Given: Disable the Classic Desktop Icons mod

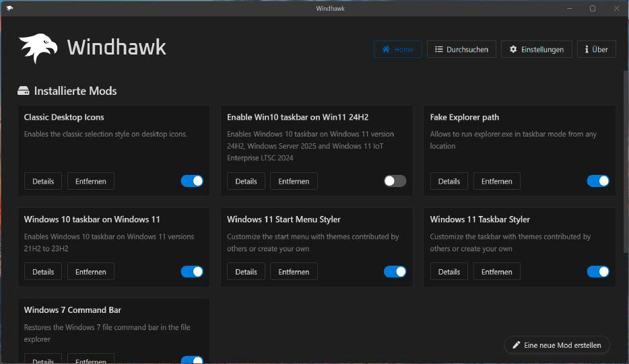Looking at the screenshot, I should click(x=192, y=181).
